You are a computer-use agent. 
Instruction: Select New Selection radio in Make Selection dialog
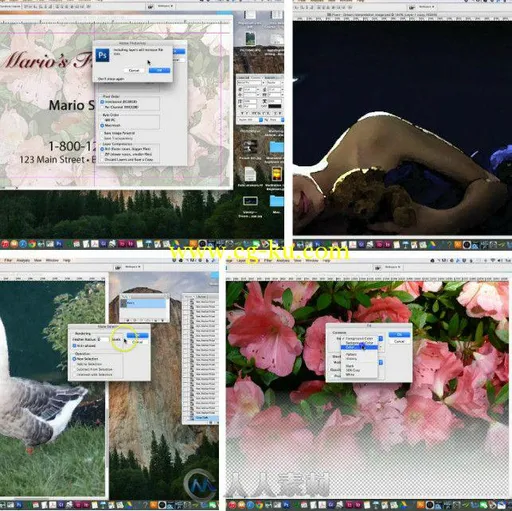[x=75, y=359]
